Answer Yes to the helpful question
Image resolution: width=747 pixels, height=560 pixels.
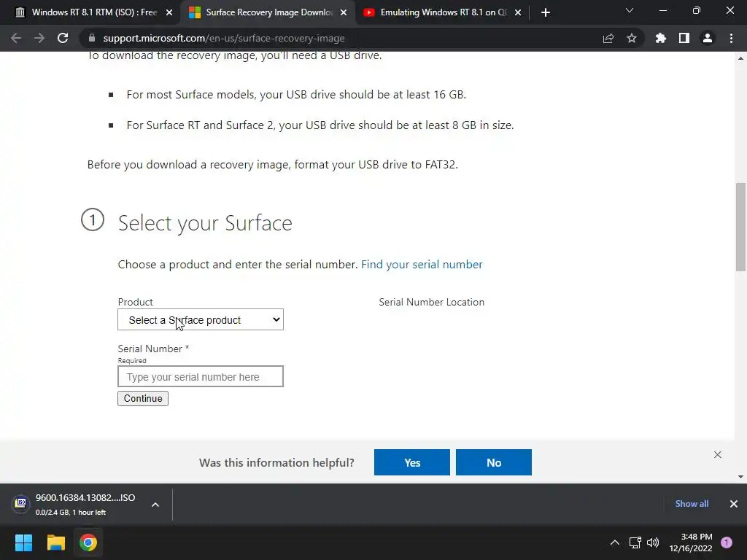click(411, 462)
